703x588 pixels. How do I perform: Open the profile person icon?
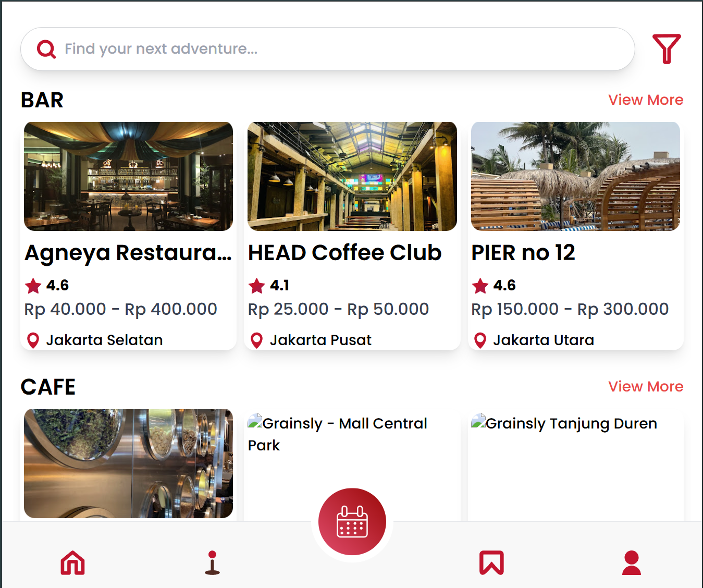pos(632,563)
